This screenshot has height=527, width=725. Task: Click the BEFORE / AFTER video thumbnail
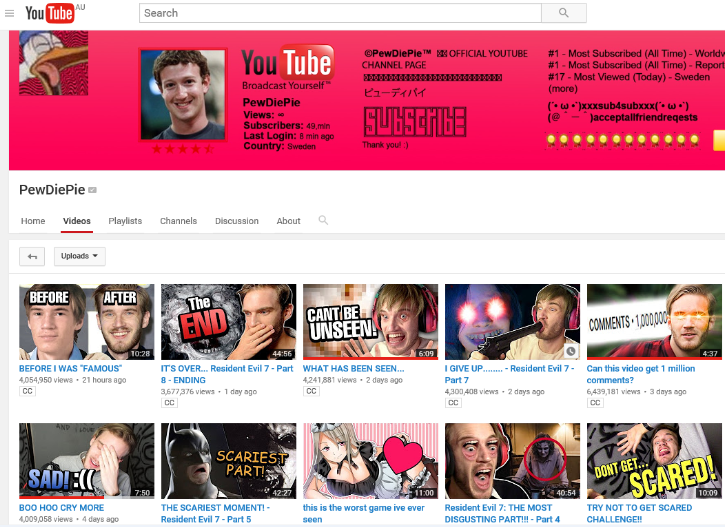[x=86, y=322]
